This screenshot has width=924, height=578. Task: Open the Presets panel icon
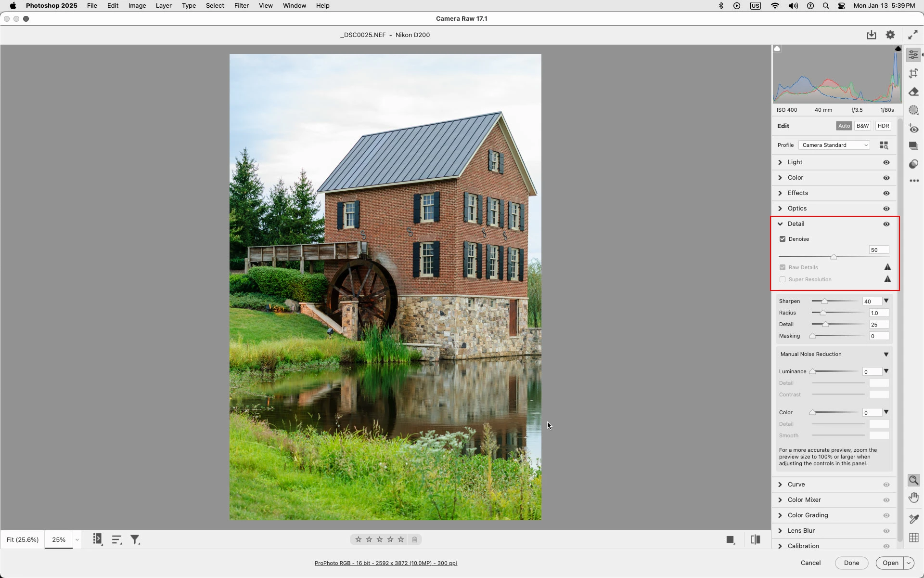pos(913,164)
